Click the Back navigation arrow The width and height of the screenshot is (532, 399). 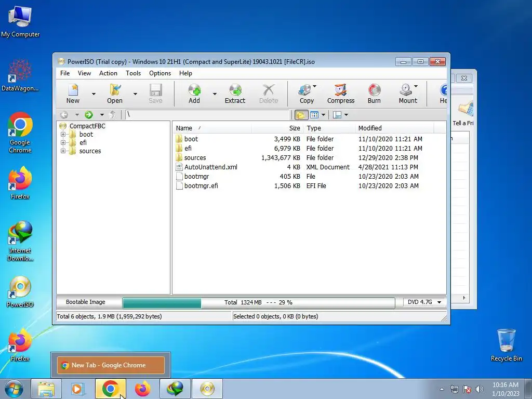click(x=64, y=115)
